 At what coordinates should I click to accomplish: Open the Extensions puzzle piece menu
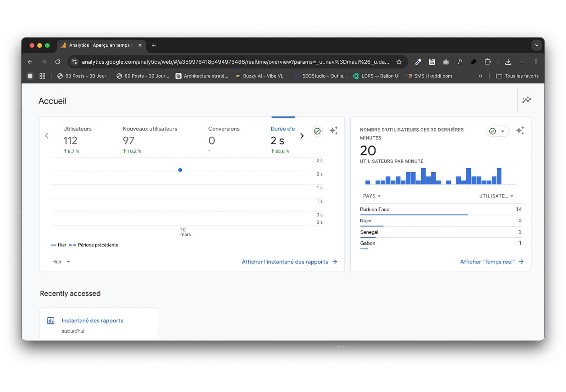point(488,62)
